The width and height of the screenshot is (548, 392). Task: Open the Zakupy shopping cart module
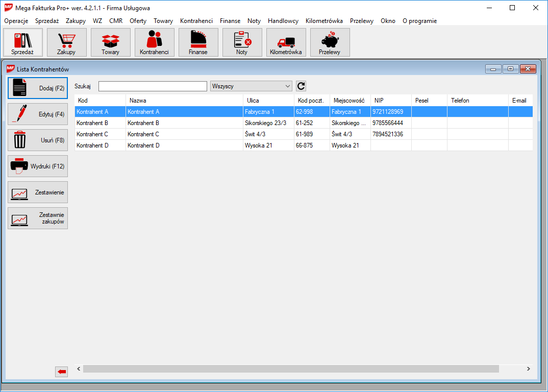tap(66, 42)
